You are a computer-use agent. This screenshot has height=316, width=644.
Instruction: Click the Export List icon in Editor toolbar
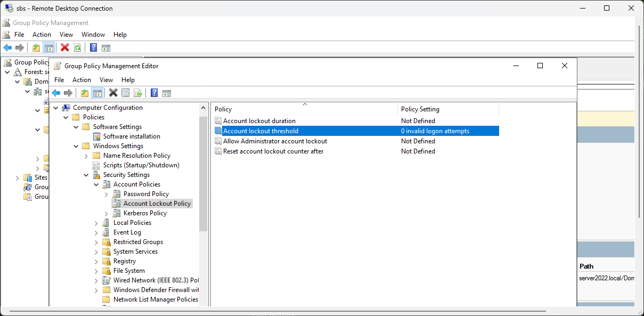click(x=138, y=93)
